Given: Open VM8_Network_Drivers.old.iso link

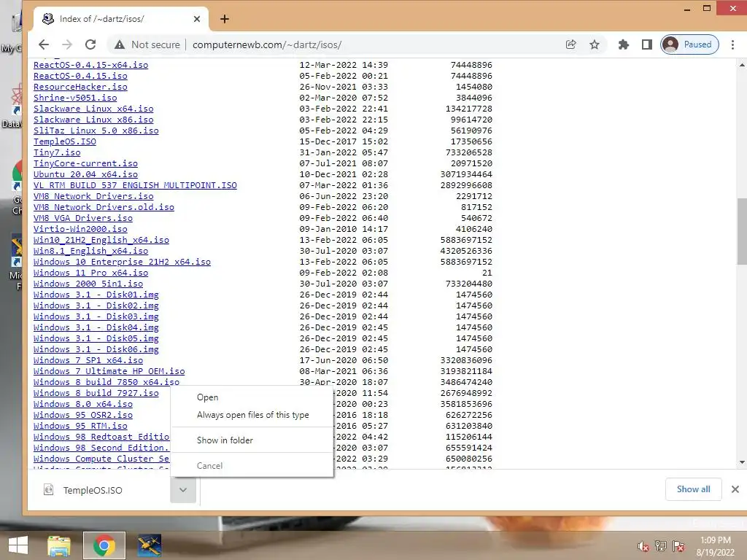Looking at the screenshot, I should (x=104, y=207).
